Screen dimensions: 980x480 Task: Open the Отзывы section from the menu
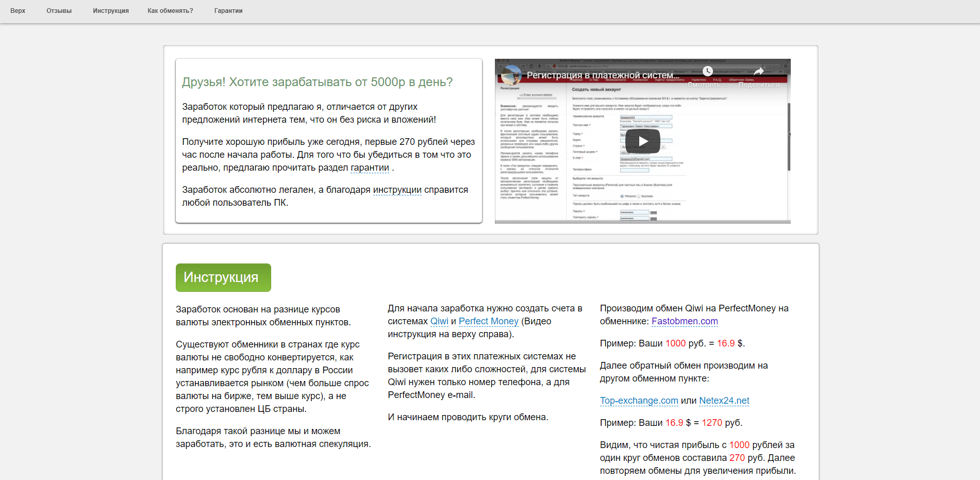[59, 10]
